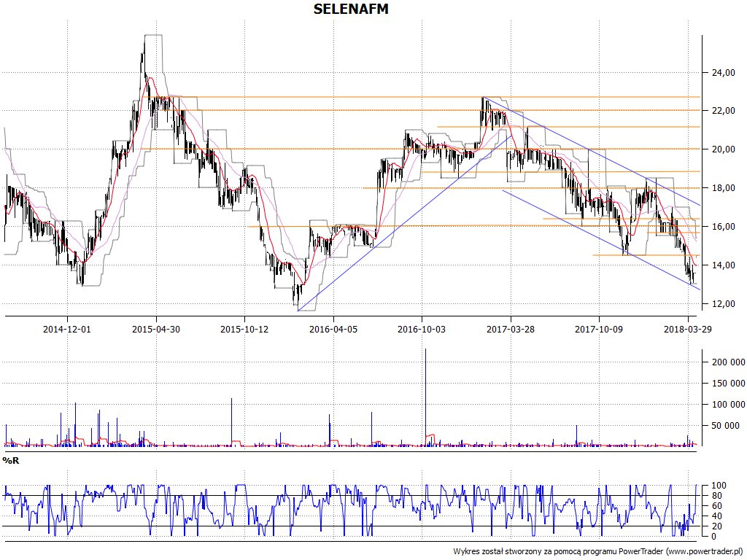Select the 24,00 price axis label
The width and height of the screenshot is (747, 560).
723,73
